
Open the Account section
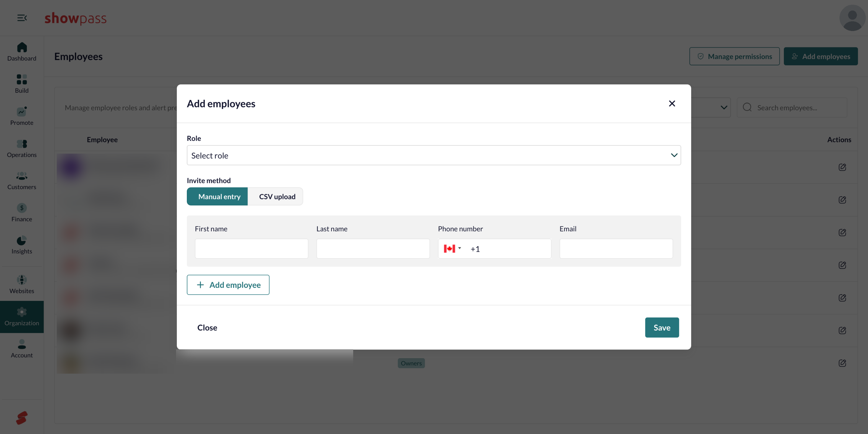click(x=22, y=349)
